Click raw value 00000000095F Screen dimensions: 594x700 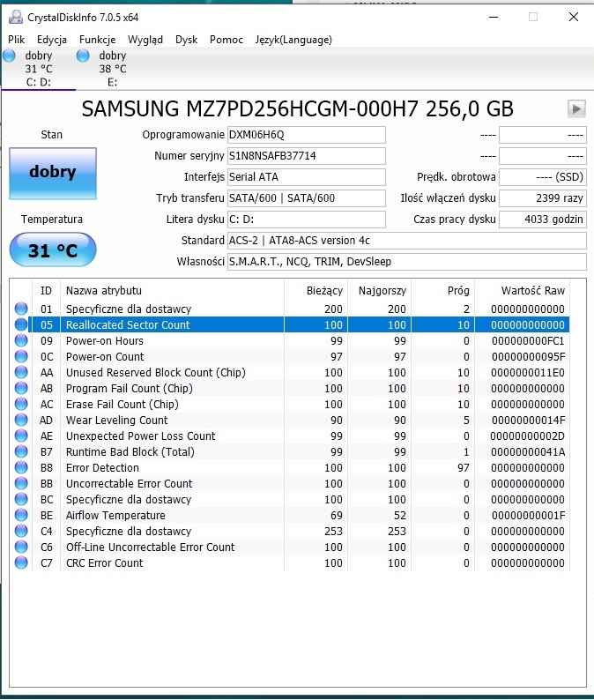[528, 357]
